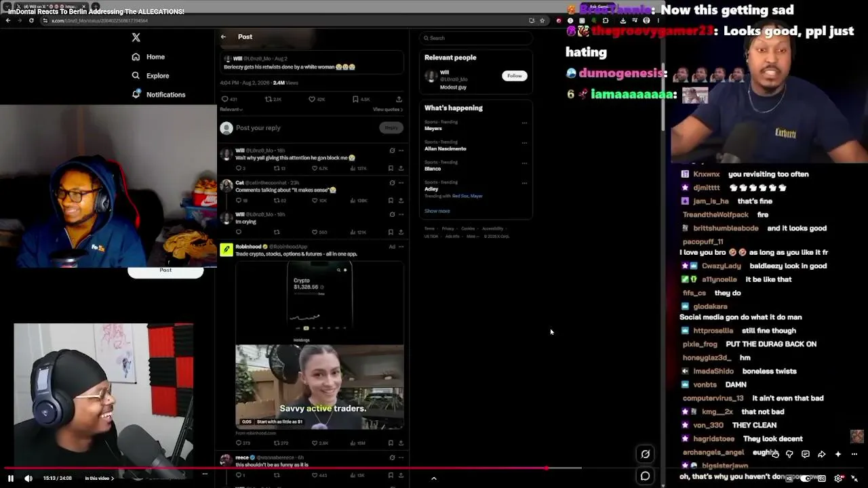868x488 pixels.
Task: Open the X chat bubble icon
Action: tap(645, 476)
